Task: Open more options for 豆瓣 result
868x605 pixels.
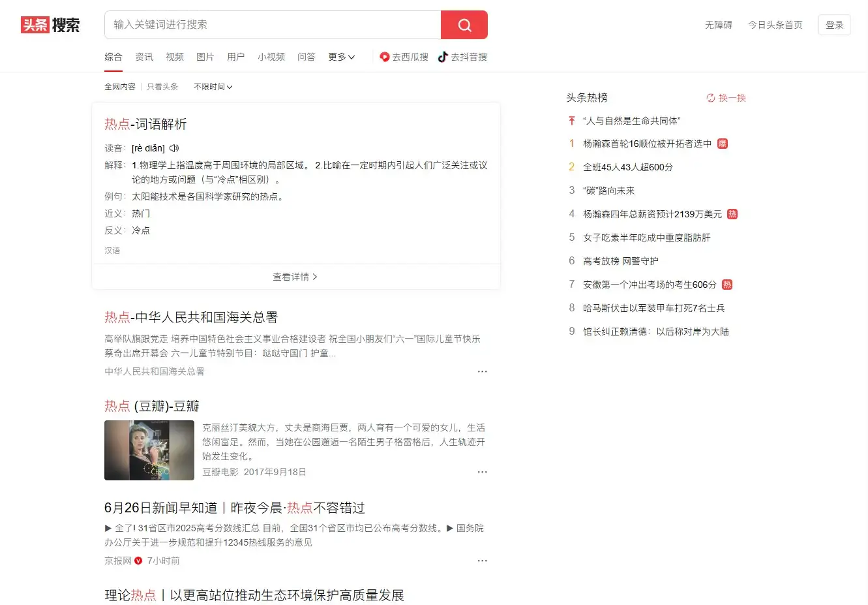Action: click(x=482, y=472)
